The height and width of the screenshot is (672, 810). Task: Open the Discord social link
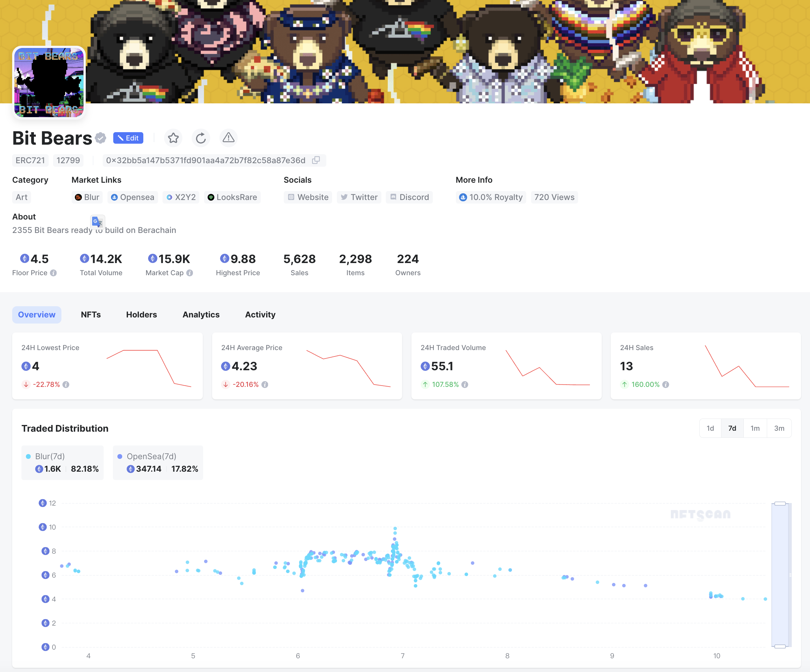coord(409,197)
